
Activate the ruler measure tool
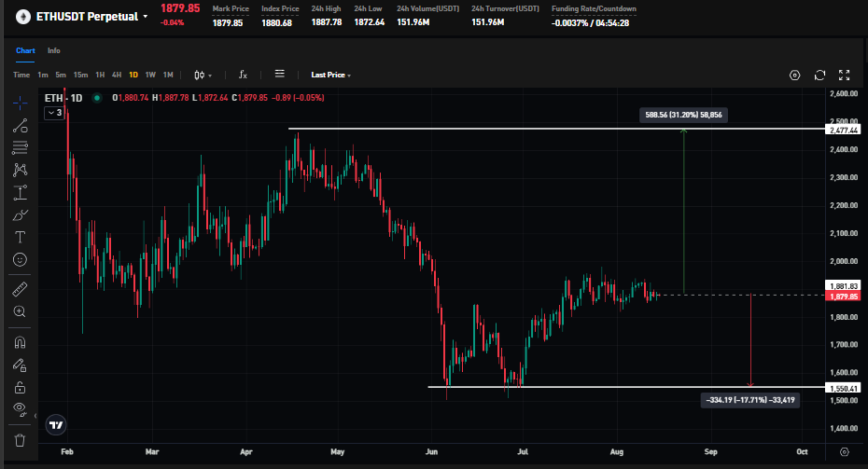[x=20, y=289]
